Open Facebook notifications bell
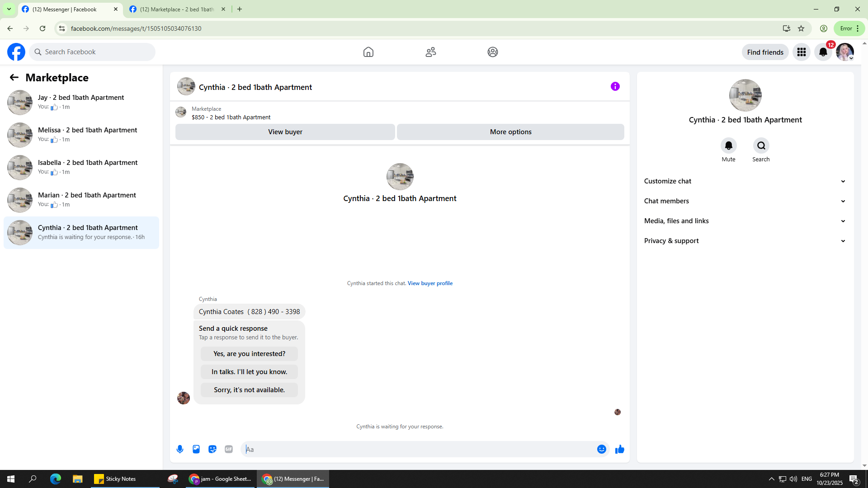The image size is (868, 488). coord(823,52)
